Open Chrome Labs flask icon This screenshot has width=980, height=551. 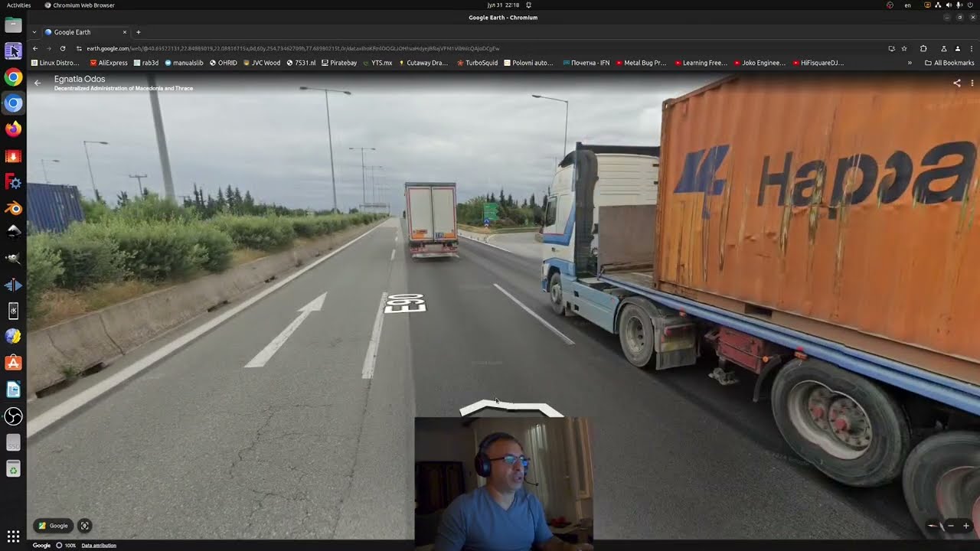944,48
